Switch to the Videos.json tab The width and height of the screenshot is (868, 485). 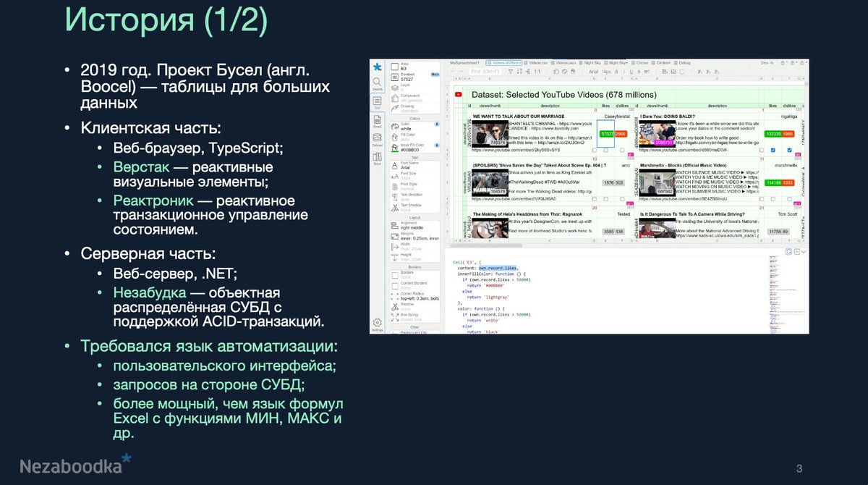(563, 63)
